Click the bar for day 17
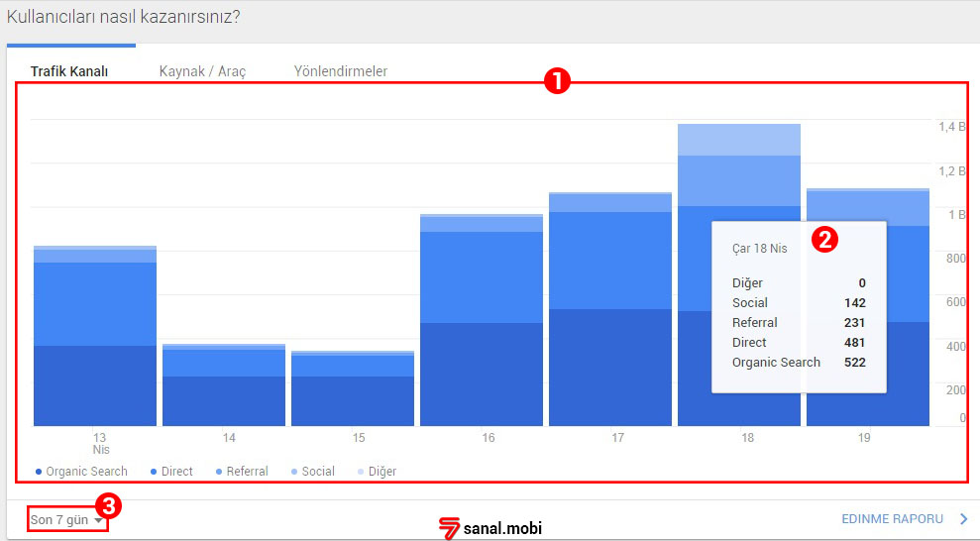 point(610,312)
